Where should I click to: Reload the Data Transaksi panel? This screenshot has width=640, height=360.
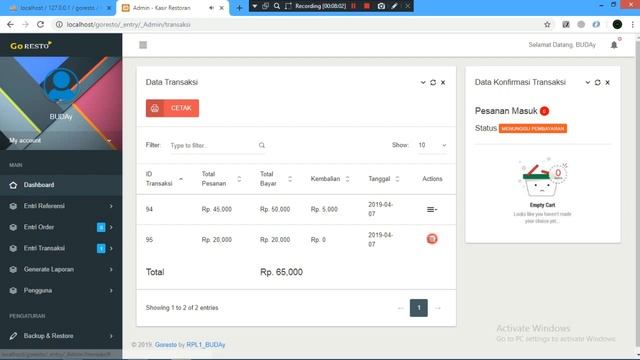(433, 82)
